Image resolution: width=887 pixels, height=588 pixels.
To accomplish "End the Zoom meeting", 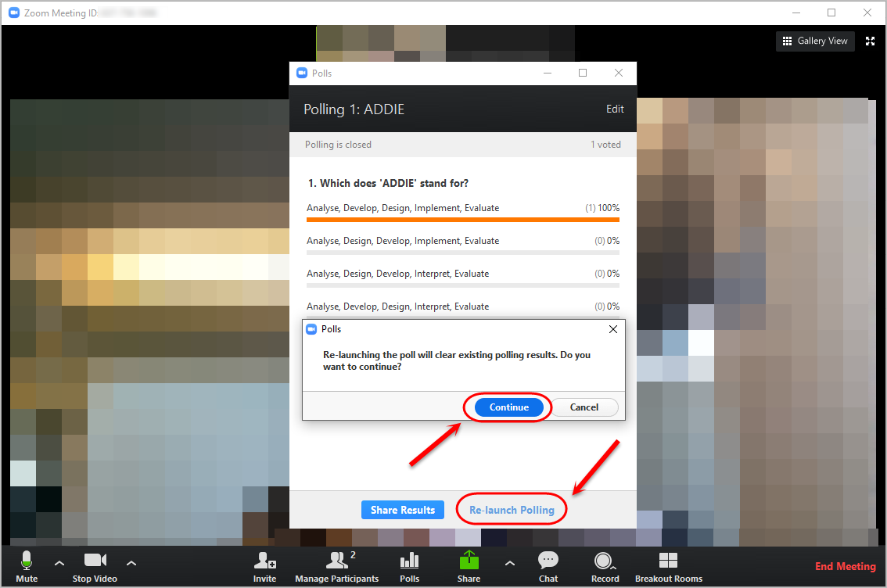I will pyautogui.click(x=845, y=566).
